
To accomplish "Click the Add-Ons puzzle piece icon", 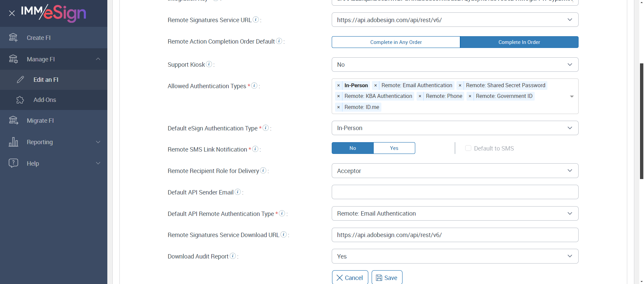I will pos(20,100).
